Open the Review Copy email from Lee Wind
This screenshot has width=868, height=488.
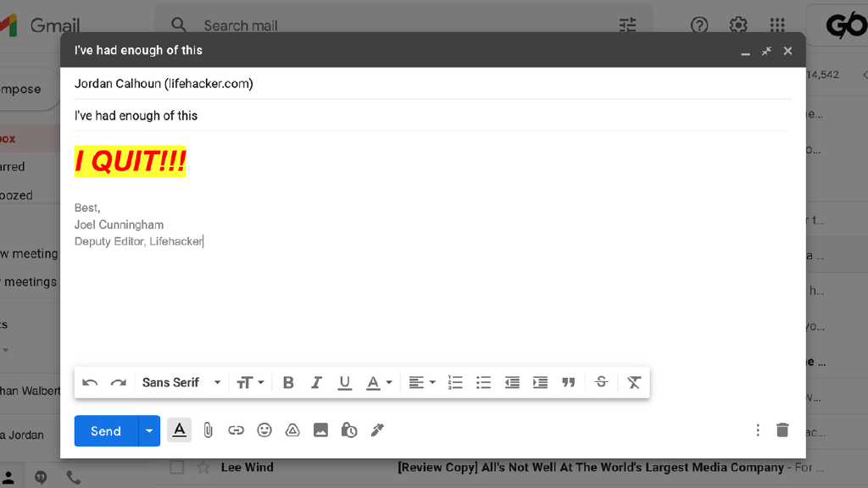pyautogui.click(x=590, y=468)
